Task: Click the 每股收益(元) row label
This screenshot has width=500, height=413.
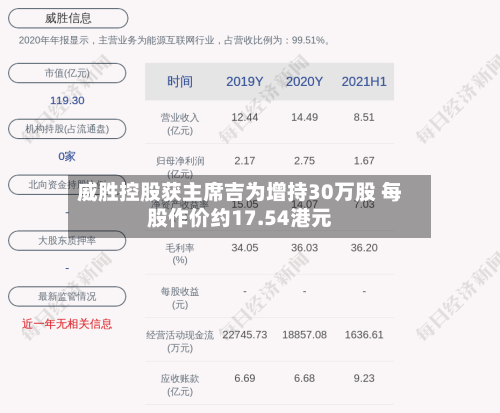Action: [180, 298]
